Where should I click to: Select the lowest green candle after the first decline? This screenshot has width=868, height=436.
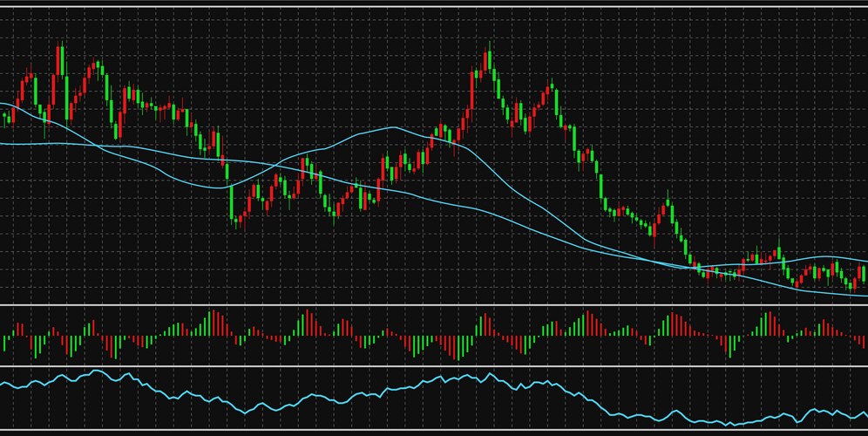coord(232,206)
